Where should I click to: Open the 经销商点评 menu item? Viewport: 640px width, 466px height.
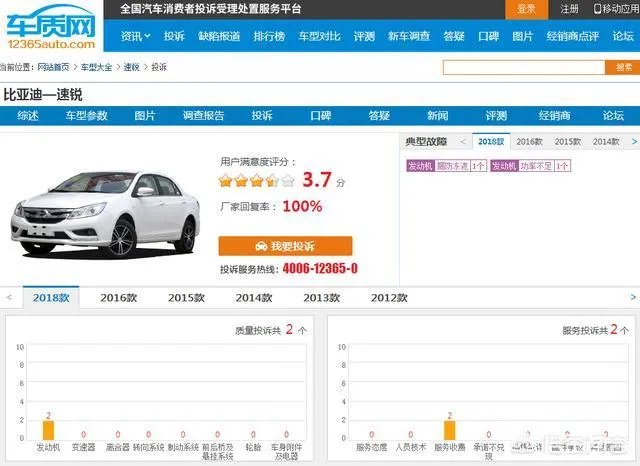tap(573, 36)
